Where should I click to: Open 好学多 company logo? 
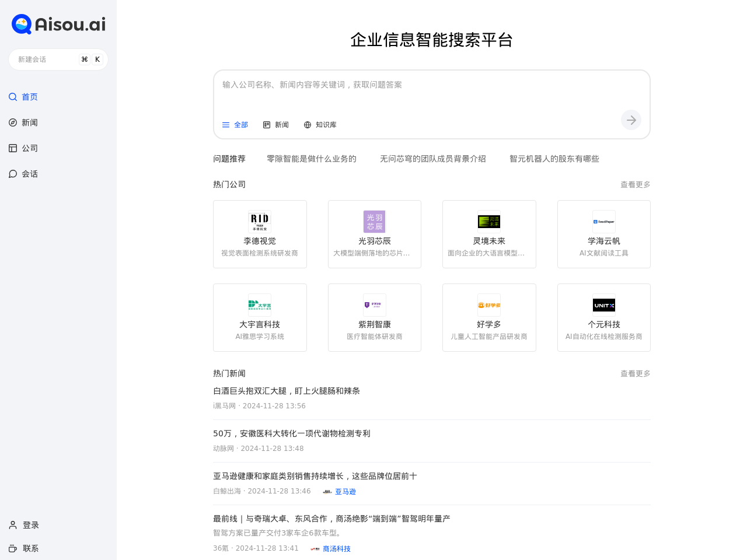[x=489, y=305]
